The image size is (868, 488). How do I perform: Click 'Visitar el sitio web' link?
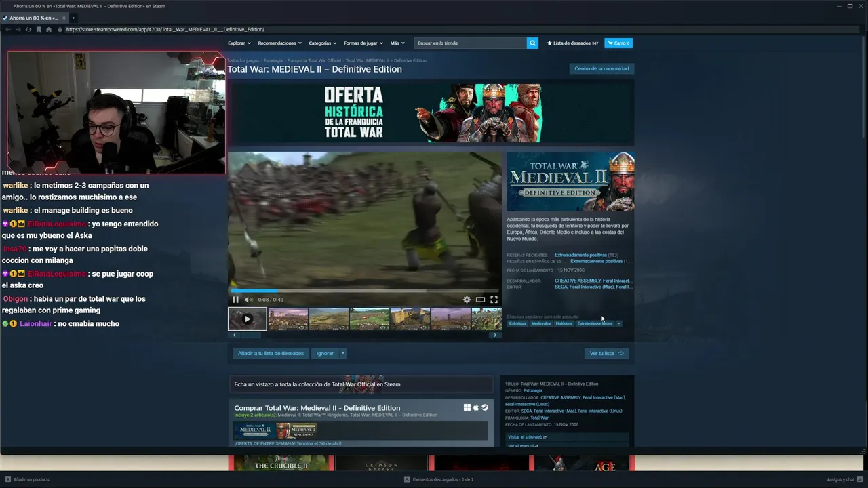pos(528,437)
